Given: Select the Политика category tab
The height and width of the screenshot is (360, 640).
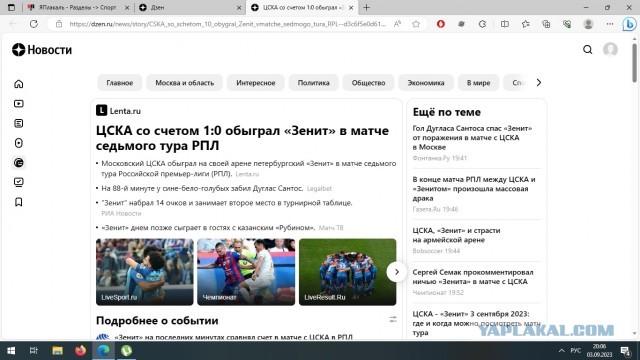Looking at the screenshot, I should click(313, 83).
